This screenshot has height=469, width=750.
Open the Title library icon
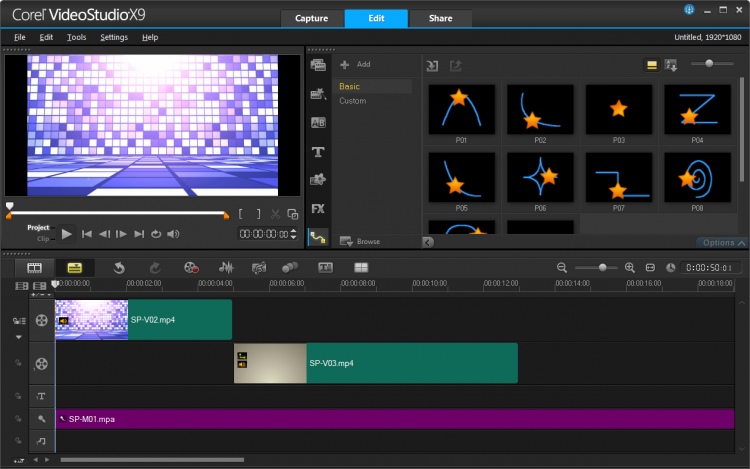[318, 152]
